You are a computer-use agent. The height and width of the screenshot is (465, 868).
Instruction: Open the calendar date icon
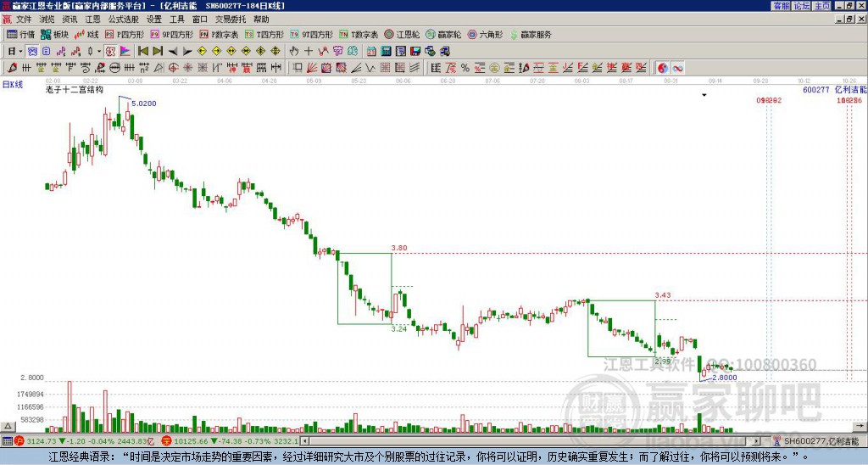370,51
